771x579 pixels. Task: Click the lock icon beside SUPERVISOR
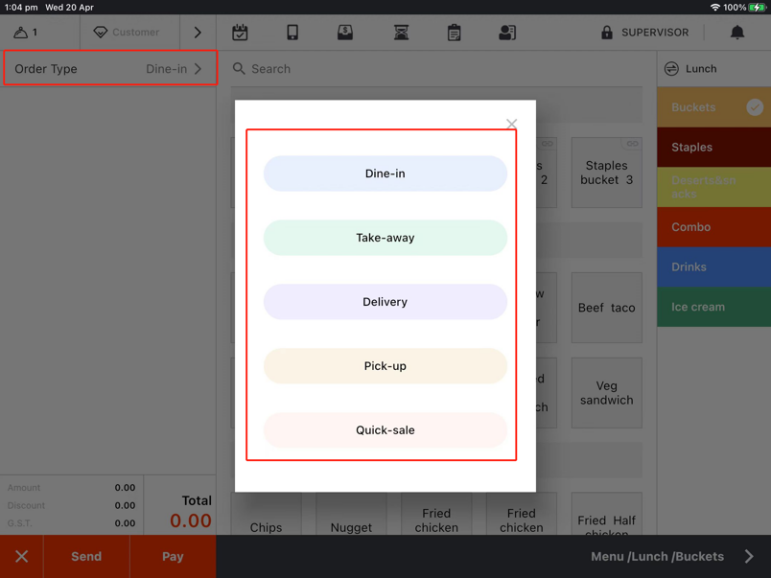607,33
